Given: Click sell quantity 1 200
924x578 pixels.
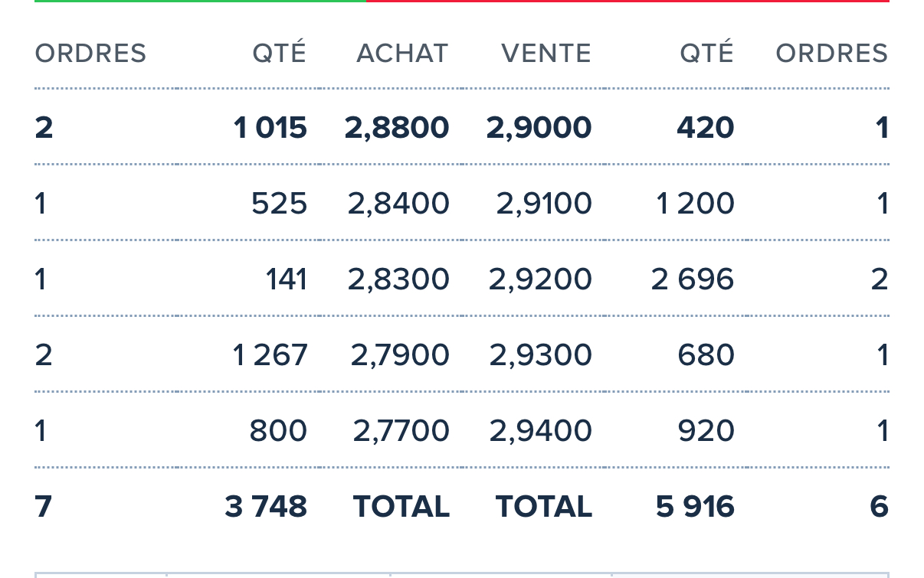Looking at the screenshot, I should coord(695,204).
